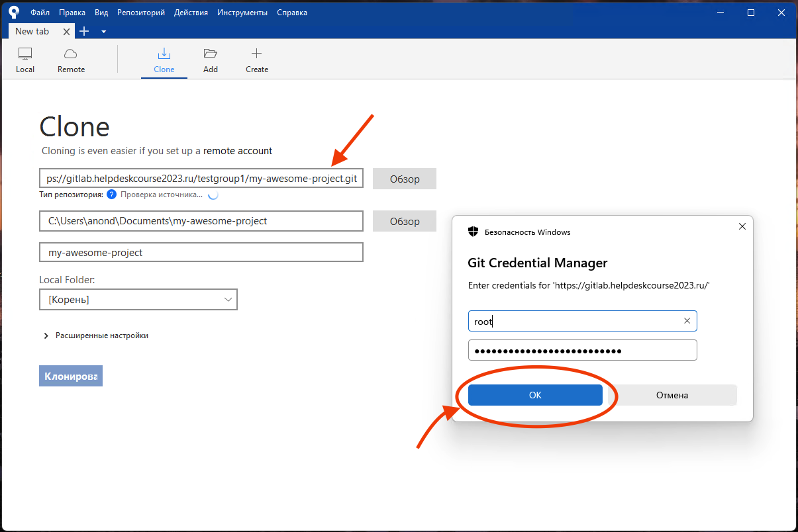
Task: Close the Git Credential Manager dialog
Action: coord(742,226)
